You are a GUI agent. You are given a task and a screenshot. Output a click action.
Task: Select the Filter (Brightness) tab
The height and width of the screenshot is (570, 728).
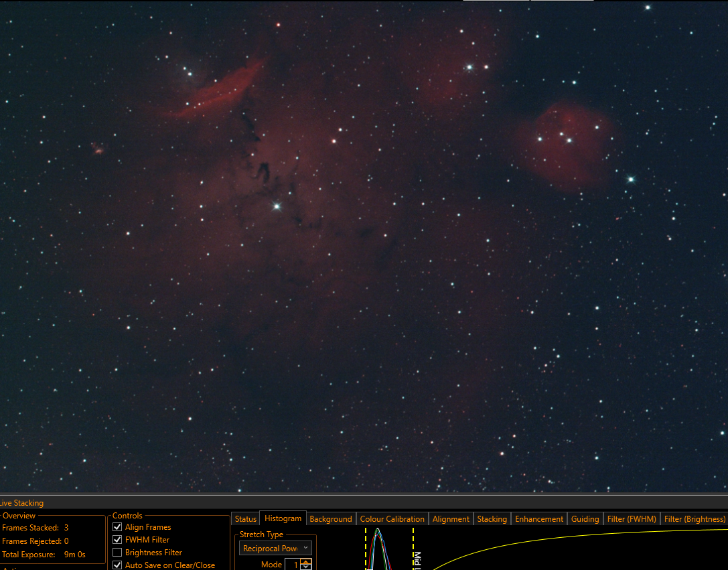tap(695, 519)
